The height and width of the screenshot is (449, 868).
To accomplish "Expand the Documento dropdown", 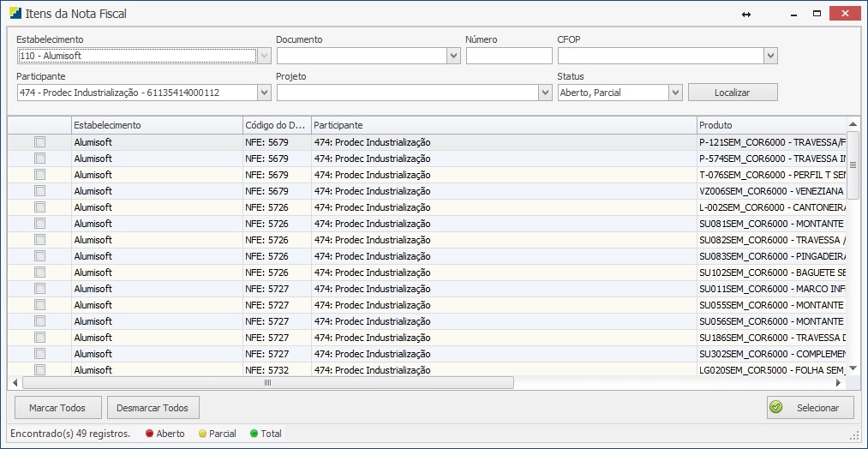I will click(x=453, y=56).
